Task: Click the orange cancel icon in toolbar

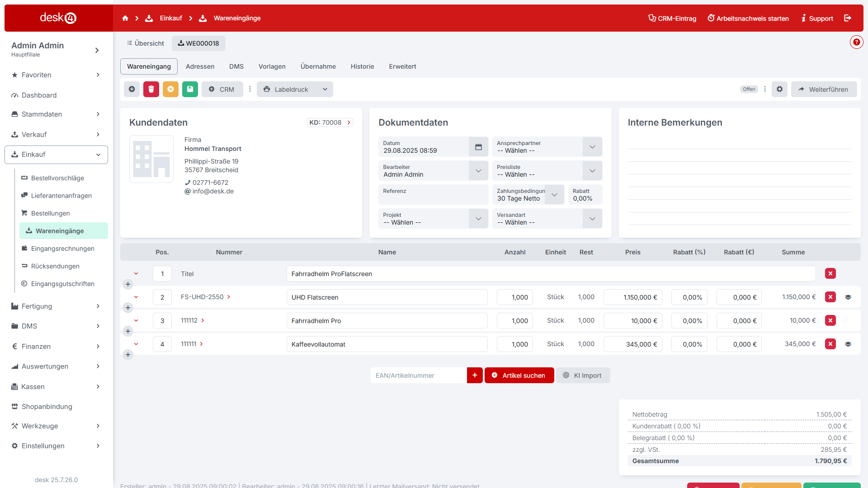Action: [170, 89]
